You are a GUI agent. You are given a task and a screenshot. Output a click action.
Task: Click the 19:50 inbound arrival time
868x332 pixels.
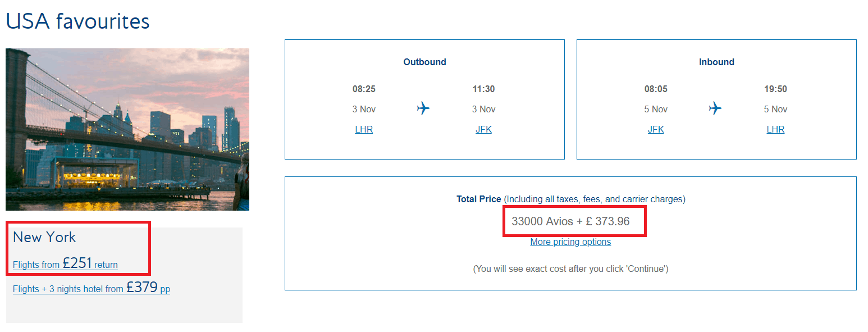tap(775, 88)
